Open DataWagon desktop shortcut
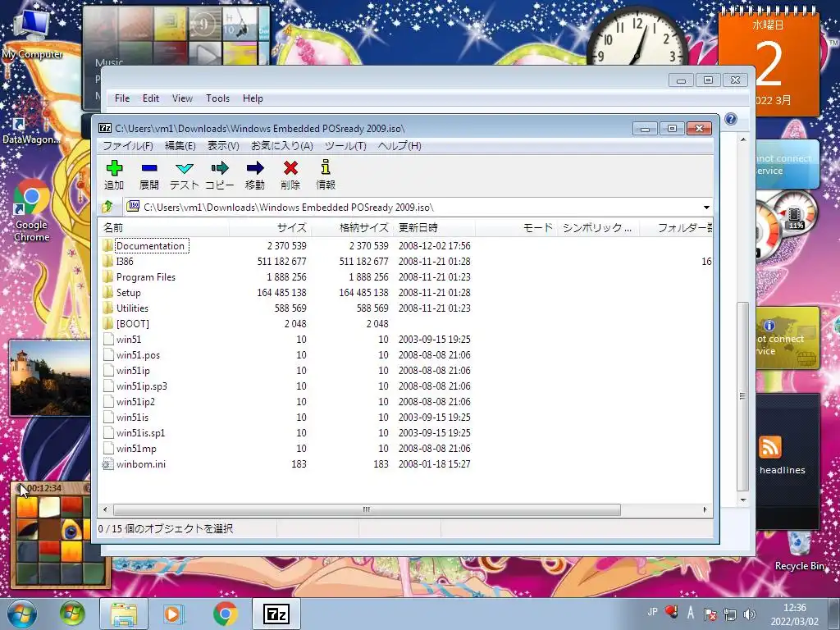Image resolution: width=840 pixels, height=630 pixels. [x=30, y=121]
